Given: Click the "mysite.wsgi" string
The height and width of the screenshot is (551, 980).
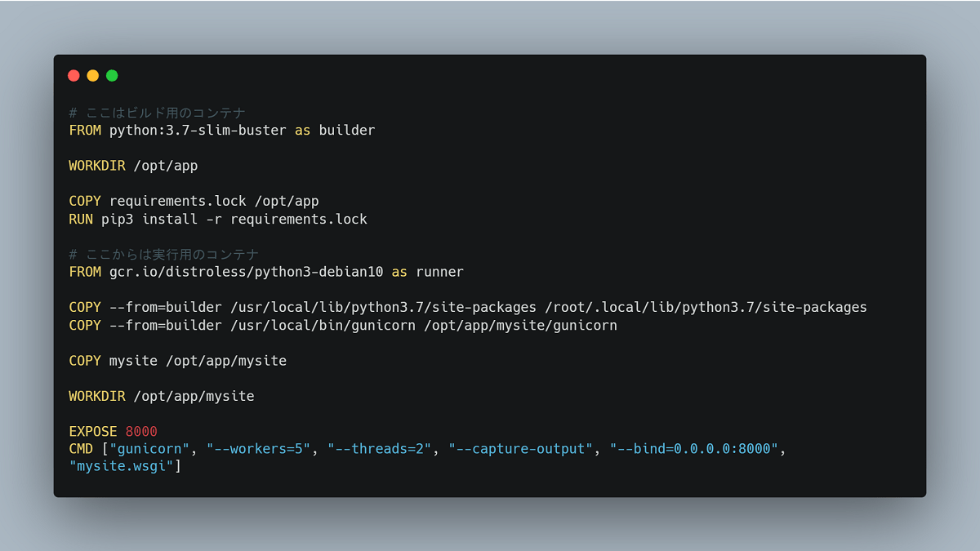Looking at the screenshot, I should coord(121,468).
